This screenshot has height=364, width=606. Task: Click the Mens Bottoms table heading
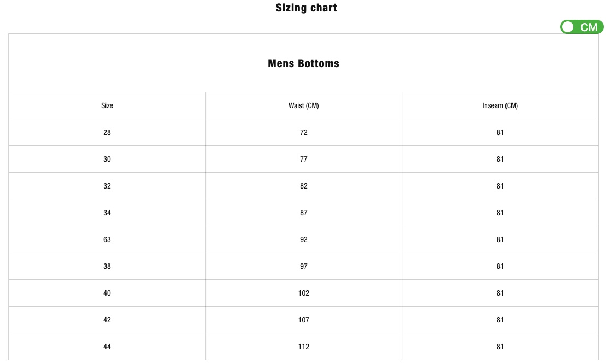tap(303, 63)
